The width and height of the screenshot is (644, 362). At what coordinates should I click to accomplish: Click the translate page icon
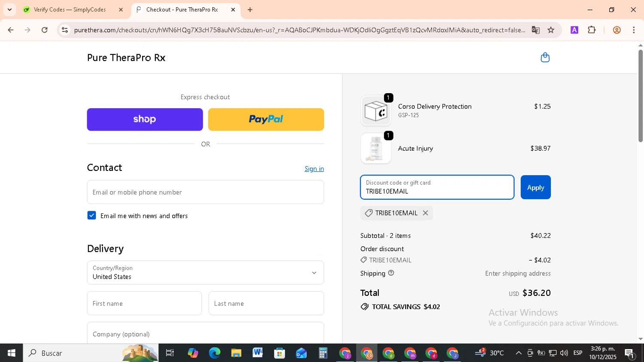pyautogui.click(x=535, y=30)
